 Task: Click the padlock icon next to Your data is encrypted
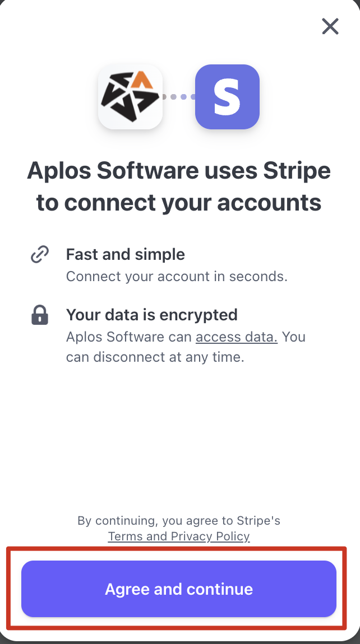coord(39,315)
